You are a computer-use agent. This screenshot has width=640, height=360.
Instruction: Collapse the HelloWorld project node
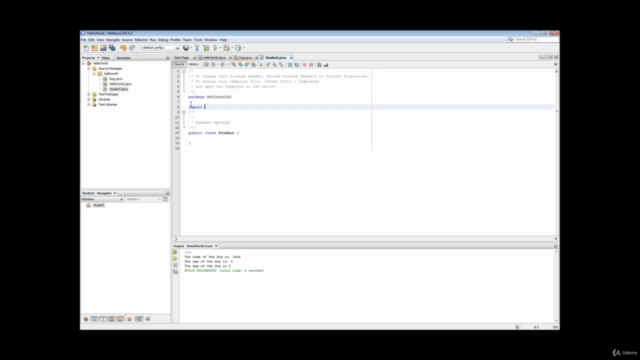pos(84,64)
